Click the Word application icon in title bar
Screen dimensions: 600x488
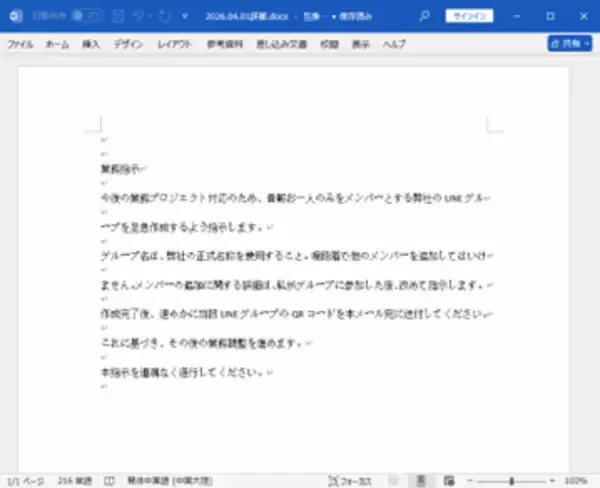tap(16, 16)
